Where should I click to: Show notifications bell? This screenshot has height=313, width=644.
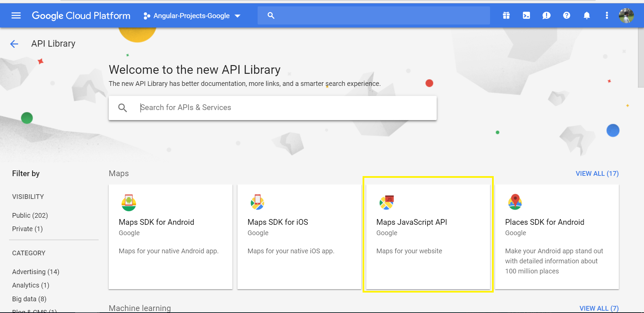587,15
